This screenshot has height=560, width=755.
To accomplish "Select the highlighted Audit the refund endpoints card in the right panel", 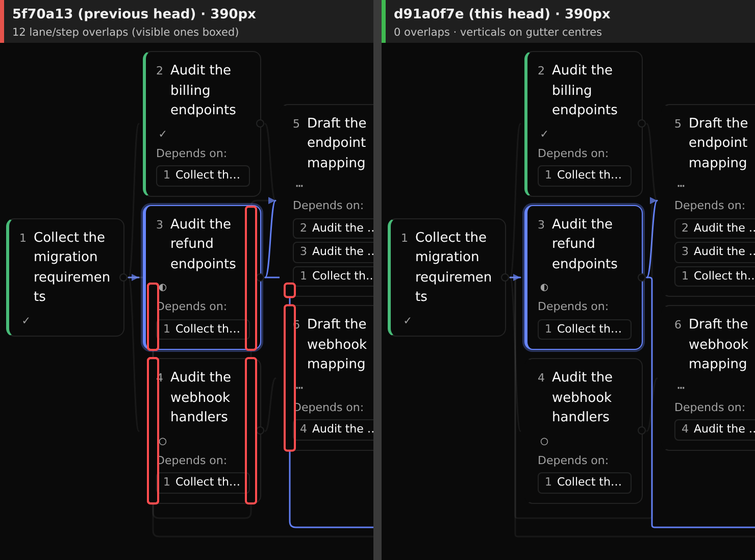I will coord(584,277).
